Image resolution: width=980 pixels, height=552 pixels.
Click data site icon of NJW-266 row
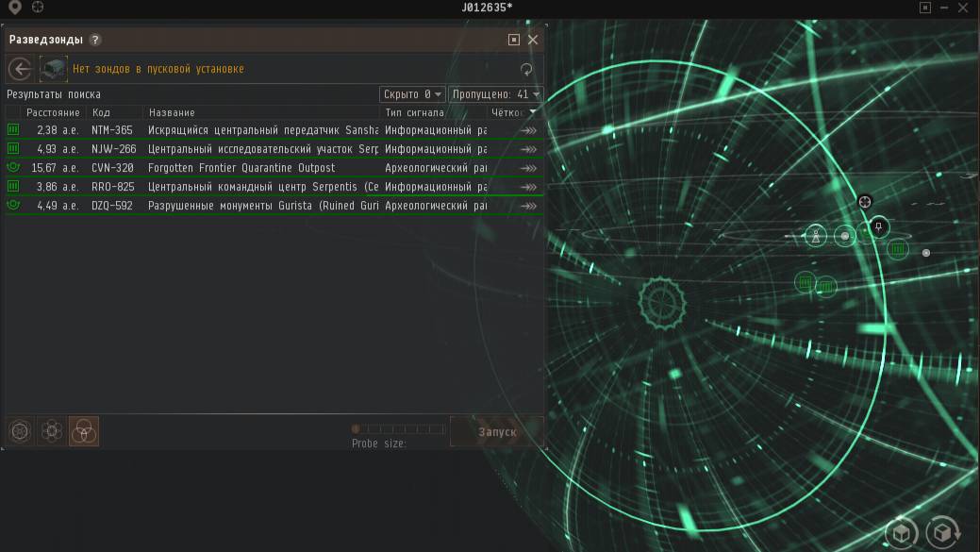[13, 149]
